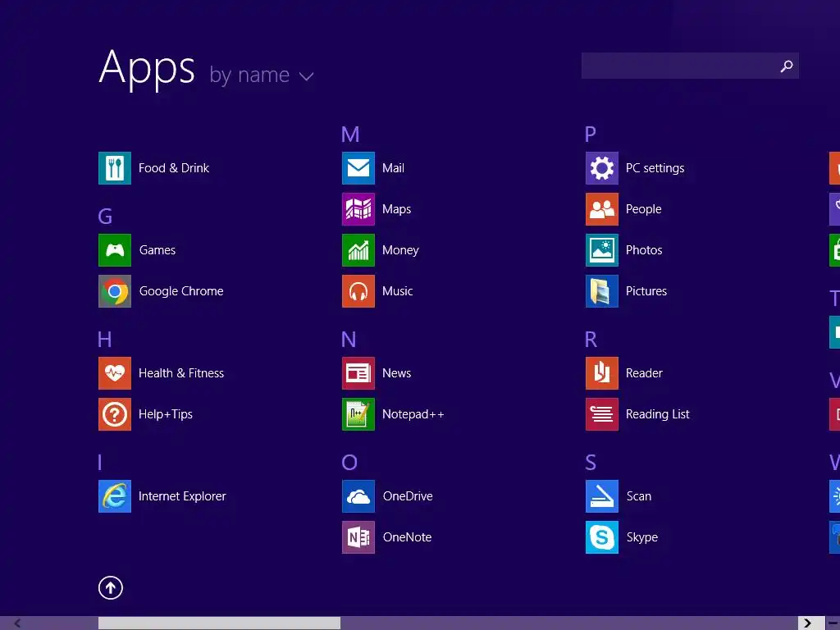Open the Mail envelope icon
This screenshot has height=630, width=840.
tap(358, 168)
